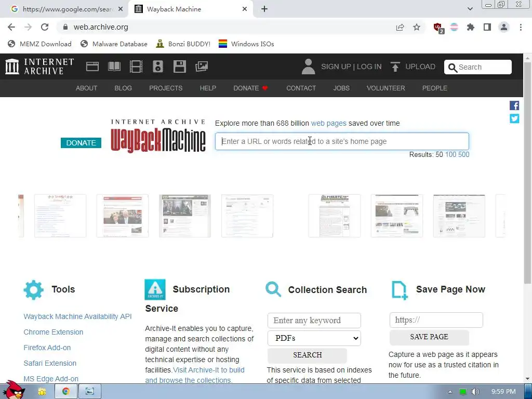Open the Chrome three-dot menu
Image resolution: width=532 pixels, height=399 pixels.
coord(521,27)
